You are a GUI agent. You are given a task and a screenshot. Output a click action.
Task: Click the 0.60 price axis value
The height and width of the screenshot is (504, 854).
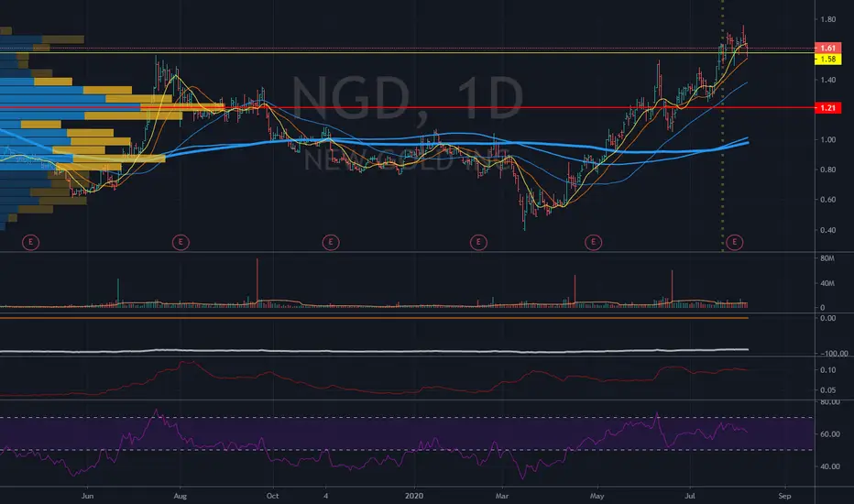pos(827,200)
